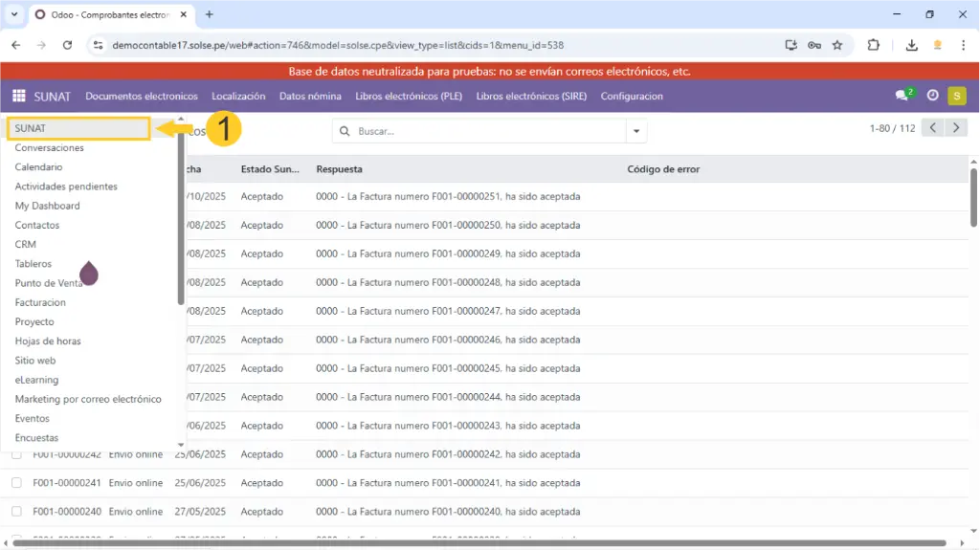The height and width of the screenshot is (550, 980).
Task: Select the row checkbox for F001-00000241
Action: 16,483
